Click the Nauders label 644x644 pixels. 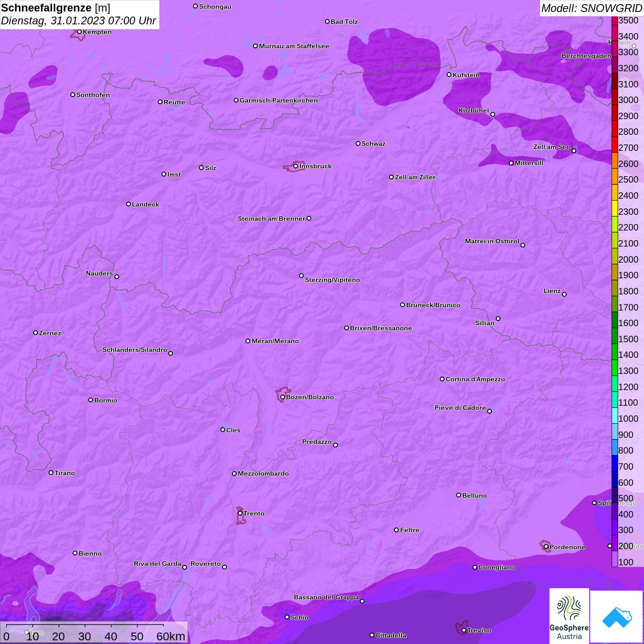click(99, 273)
